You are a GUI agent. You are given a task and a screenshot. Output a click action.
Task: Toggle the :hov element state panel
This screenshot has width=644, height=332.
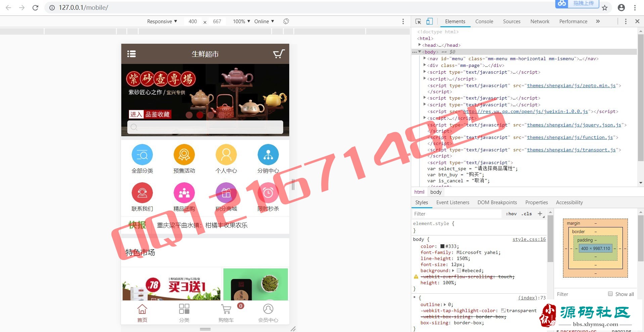[x=511, y=214]
